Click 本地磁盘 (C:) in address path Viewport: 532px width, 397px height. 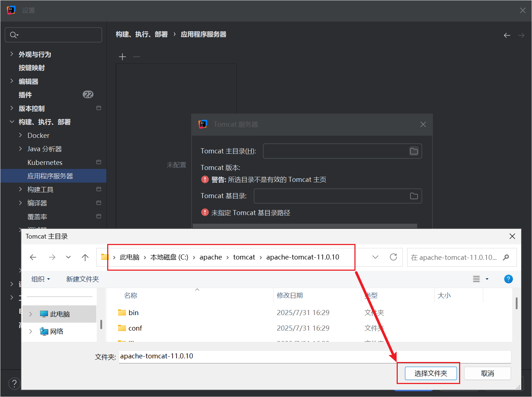point(169,257)
